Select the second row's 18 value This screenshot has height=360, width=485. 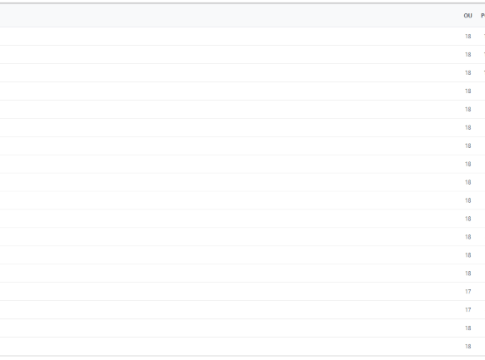pos(468,55)
